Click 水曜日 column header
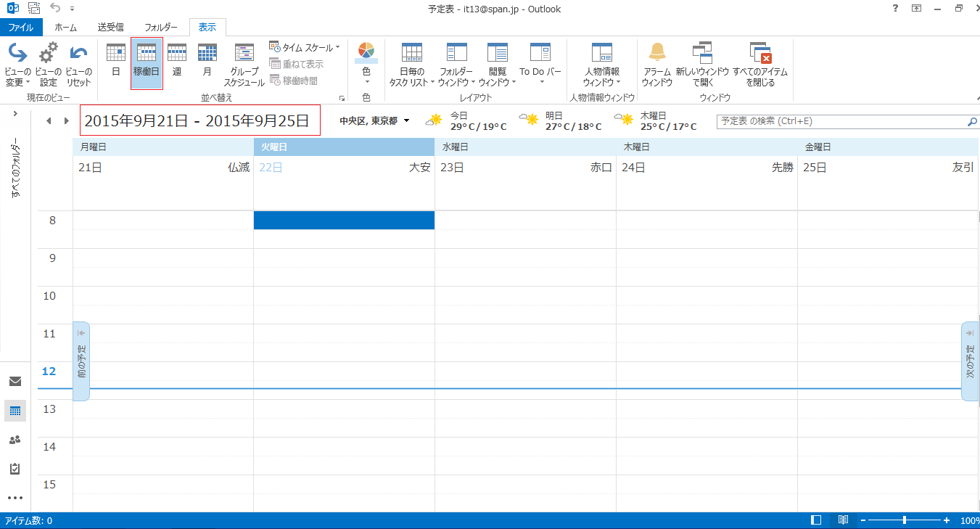 pyautogui.click(x=525, y=147)
